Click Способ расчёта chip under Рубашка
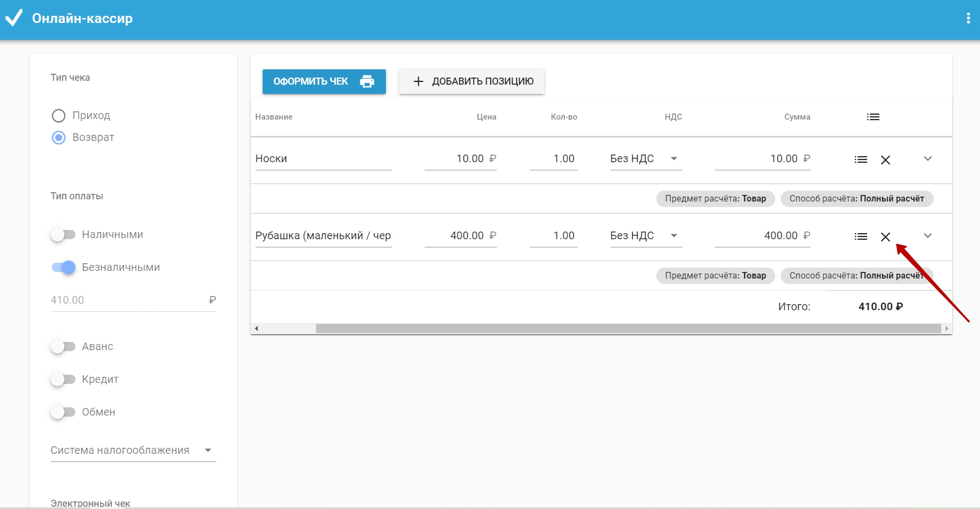This screenshot has height=509, width=980. pyautogui.click(x=857, y=276)
